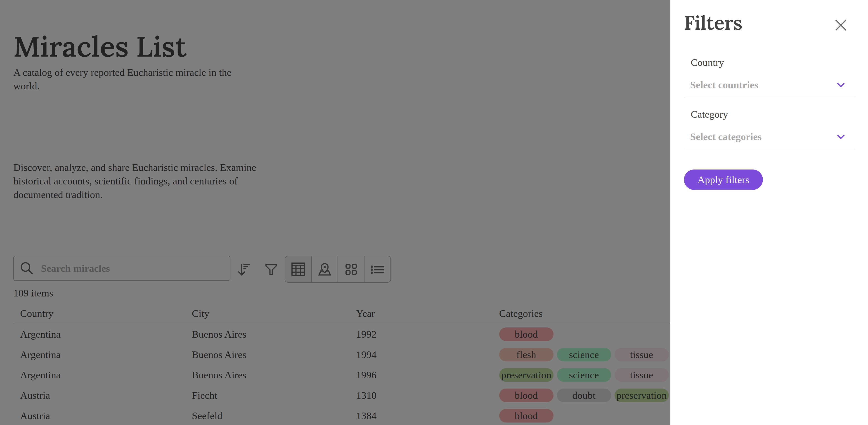Click the preservation tag in Fiecht row

(641, 395)
